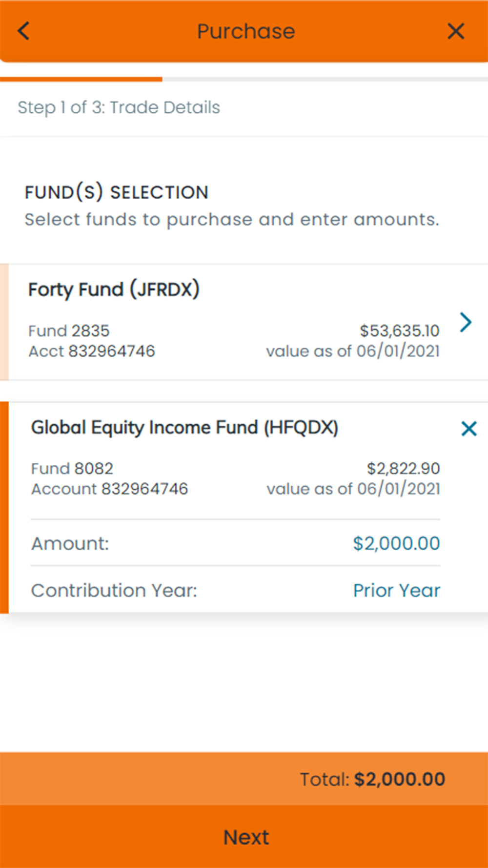Tap the Contribution Year label

click(x=114, y=591)
